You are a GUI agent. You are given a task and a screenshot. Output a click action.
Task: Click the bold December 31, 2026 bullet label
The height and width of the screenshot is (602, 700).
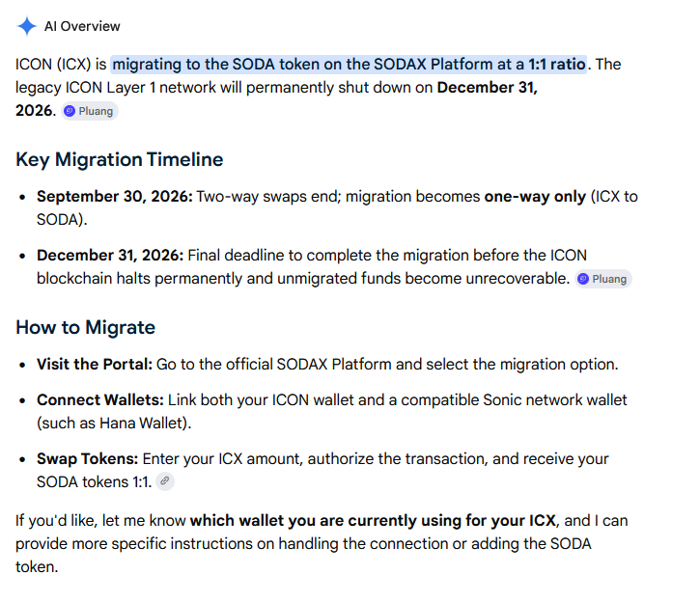110,255
